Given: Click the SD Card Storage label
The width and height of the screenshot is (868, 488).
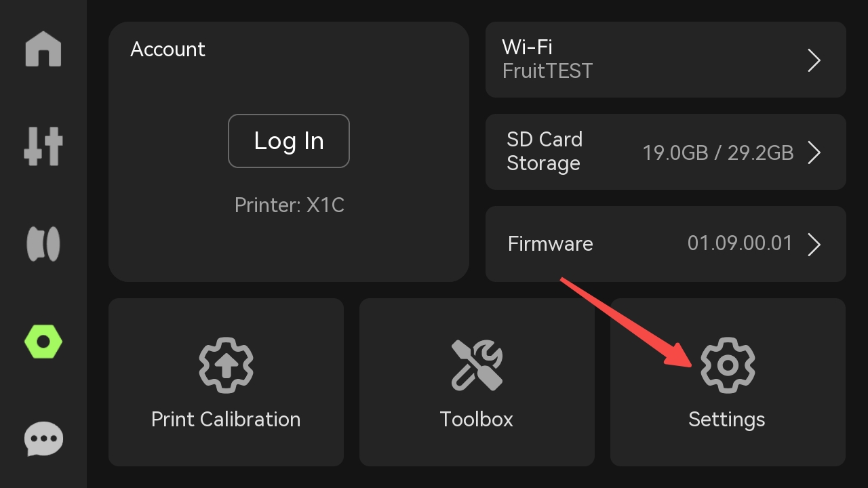Looking at the screenshot, I should (x=545, y=151).
